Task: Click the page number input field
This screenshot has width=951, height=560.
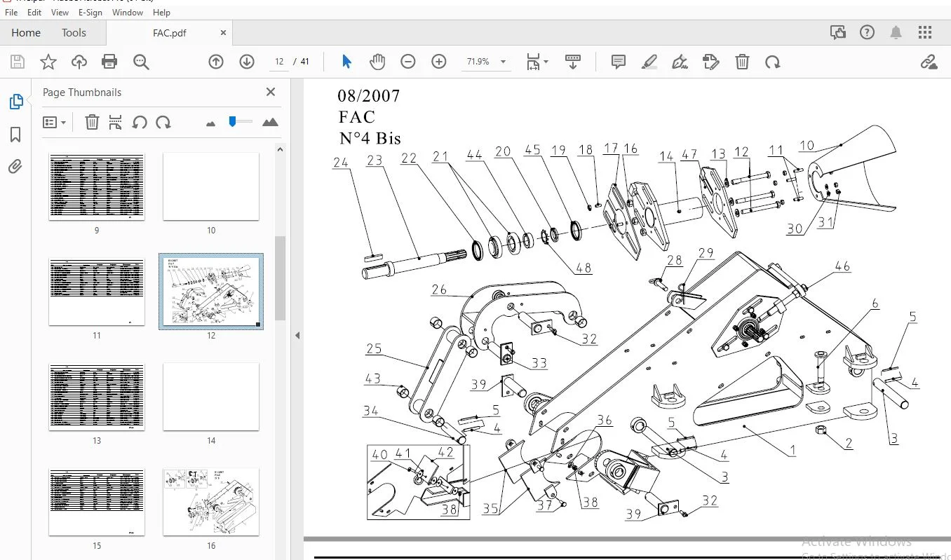Action: (x=279, y=62)
